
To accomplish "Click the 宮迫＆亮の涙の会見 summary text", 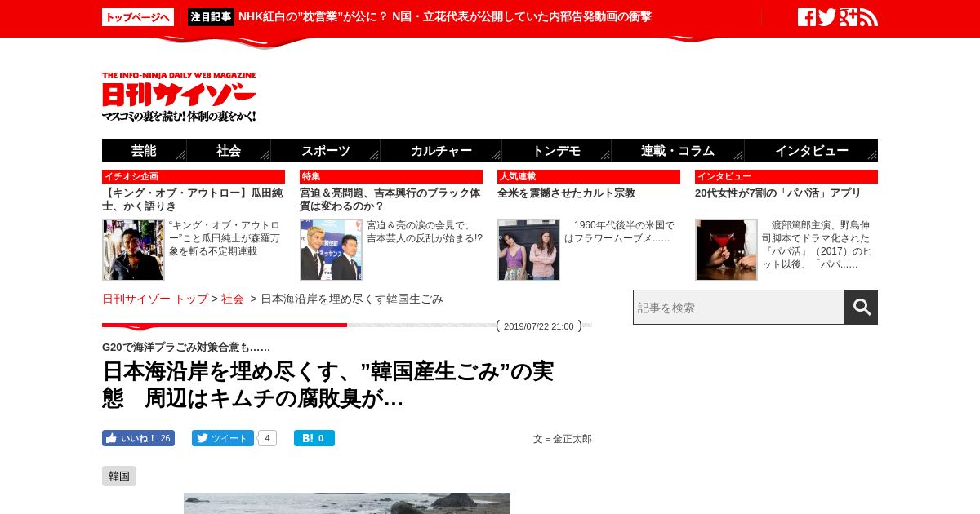I will (425, 232).
